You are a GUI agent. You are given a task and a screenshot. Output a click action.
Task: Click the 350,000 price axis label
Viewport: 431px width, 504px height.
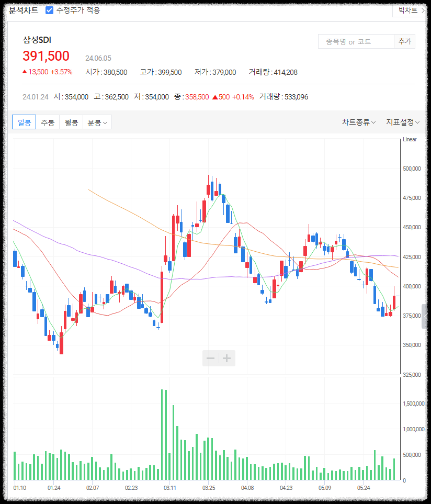[x=412, y=345]
